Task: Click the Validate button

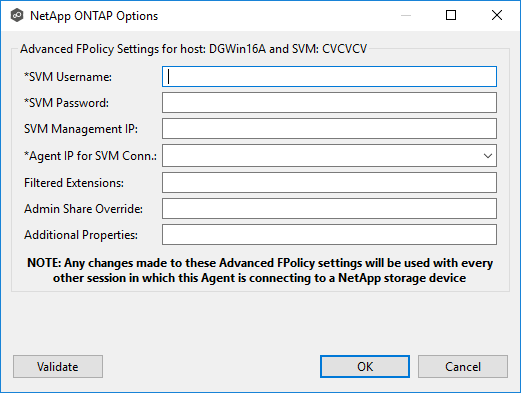Action: (x=58, y=367)
